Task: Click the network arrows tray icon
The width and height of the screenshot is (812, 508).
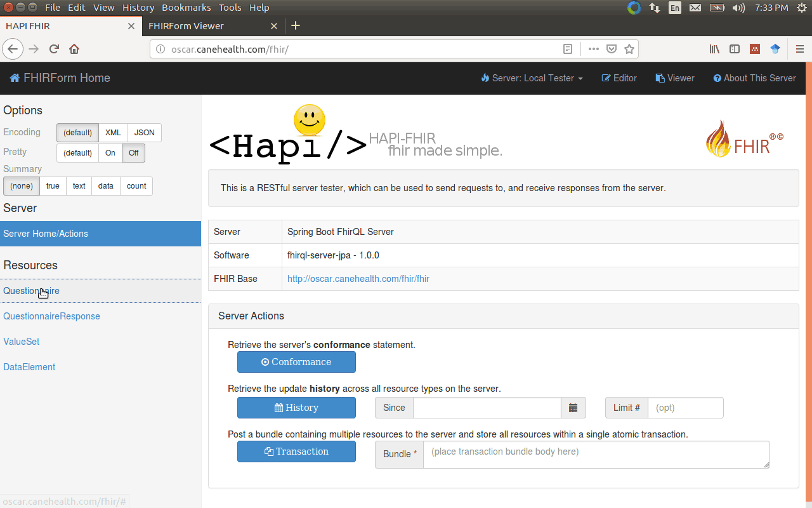Action: pyautogui.click(x=655, y=8)
